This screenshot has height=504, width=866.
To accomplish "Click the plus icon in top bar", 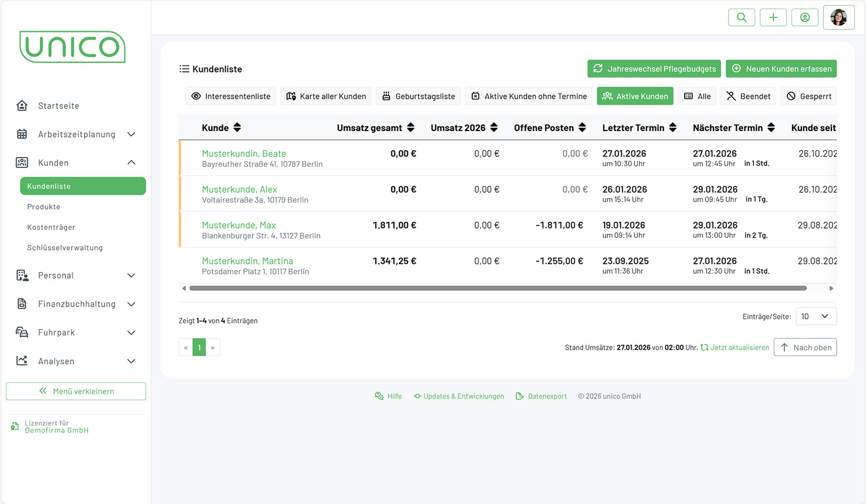I will point(773,17).
